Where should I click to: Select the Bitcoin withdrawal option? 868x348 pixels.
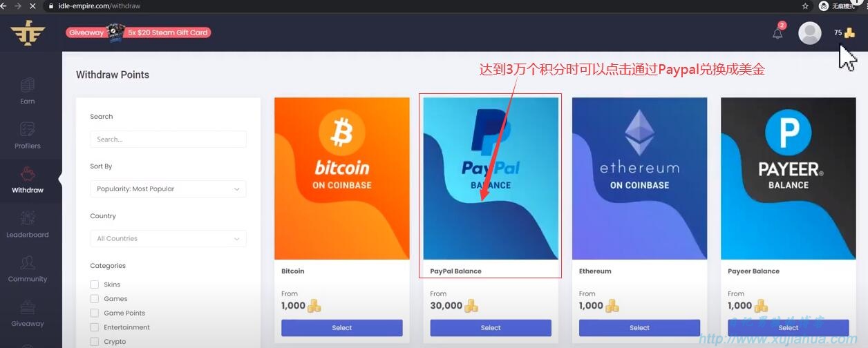click(341, 327)
